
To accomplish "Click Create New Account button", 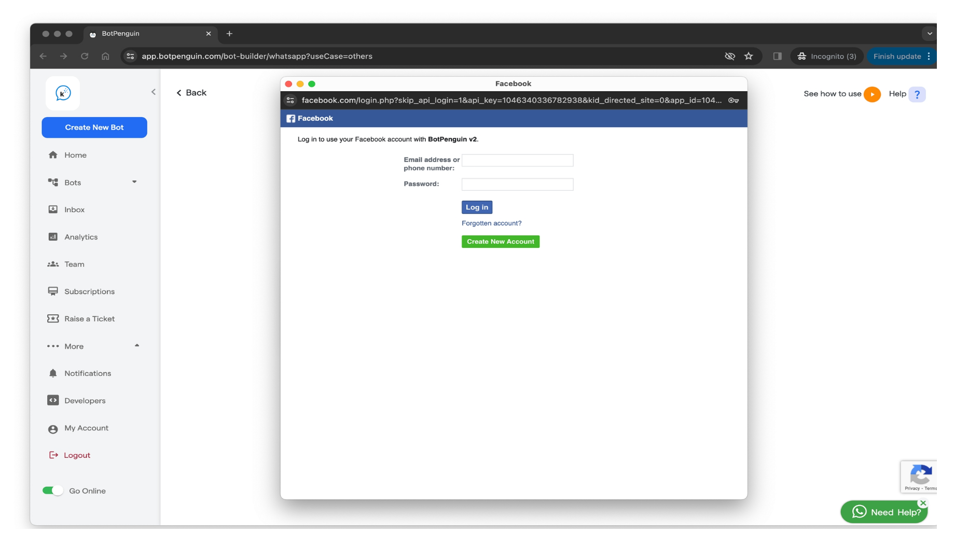I will click(501, 242).
